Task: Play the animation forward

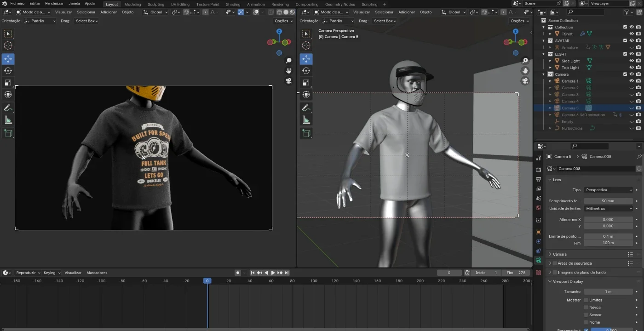Action: click(273, 273)
